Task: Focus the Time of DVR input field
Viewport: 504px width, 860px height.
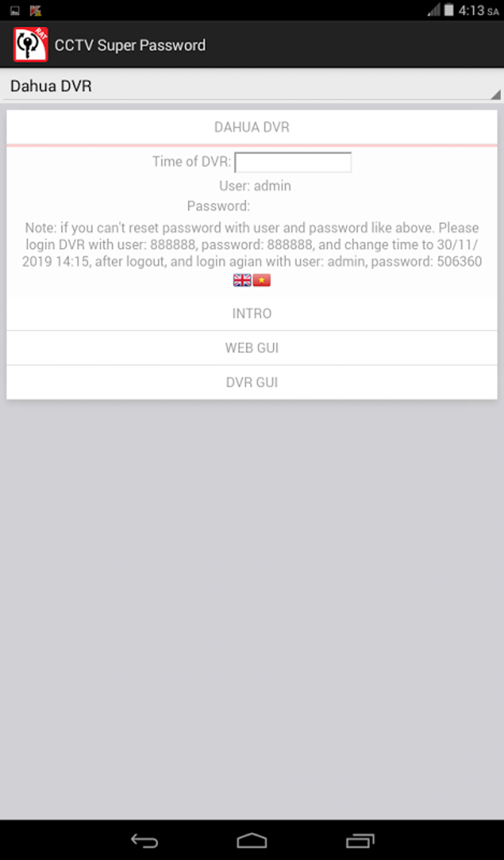Action: tap(293, 162)
